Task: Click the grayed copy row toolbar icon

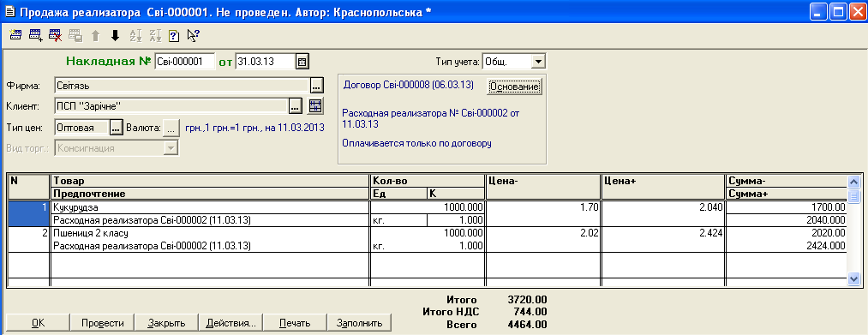Action: [x=75, y=35]
